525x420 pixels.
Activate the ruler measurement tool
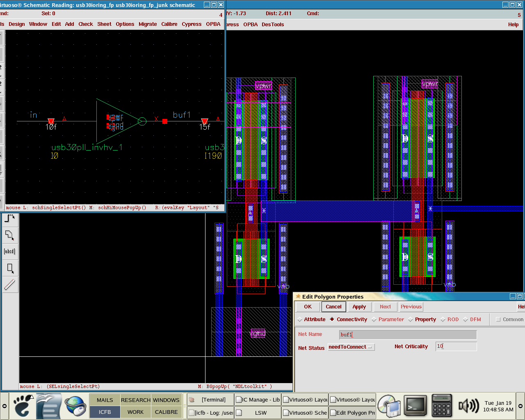tap(9, 285)
